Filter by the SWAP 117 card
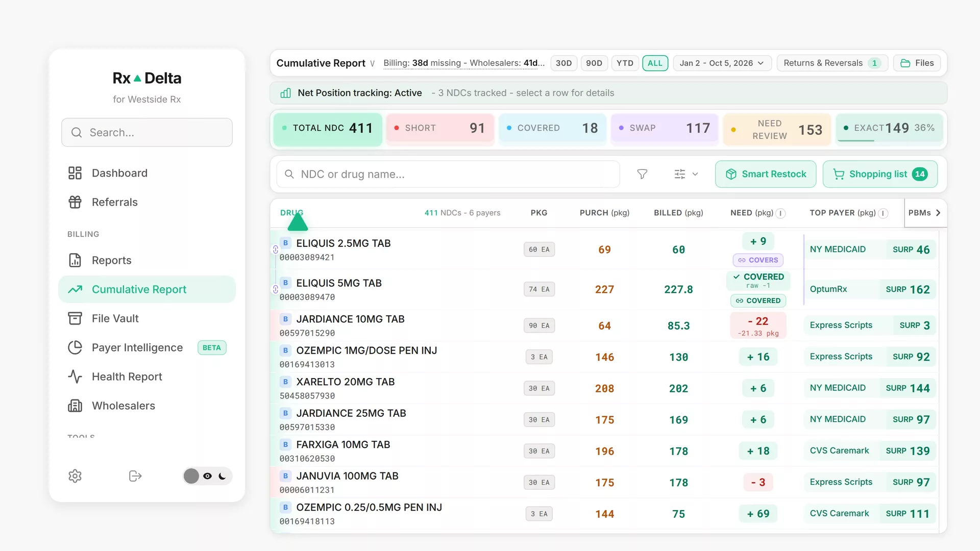Image resolution: width=980 pixels, height=551 pixels. [x=665, y=128]
